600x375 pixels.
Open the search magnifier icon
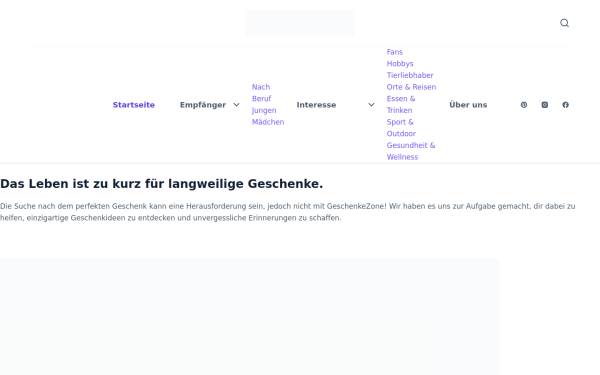564,23
